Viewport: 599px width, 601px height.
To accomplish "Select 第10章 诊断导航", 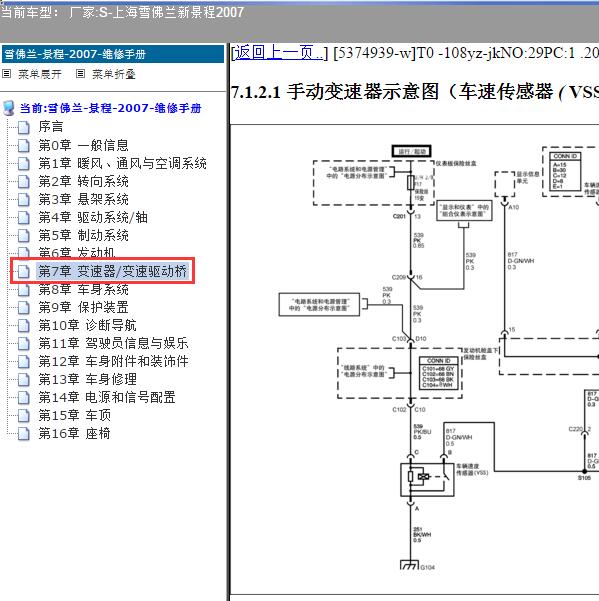I will (87, 325).
